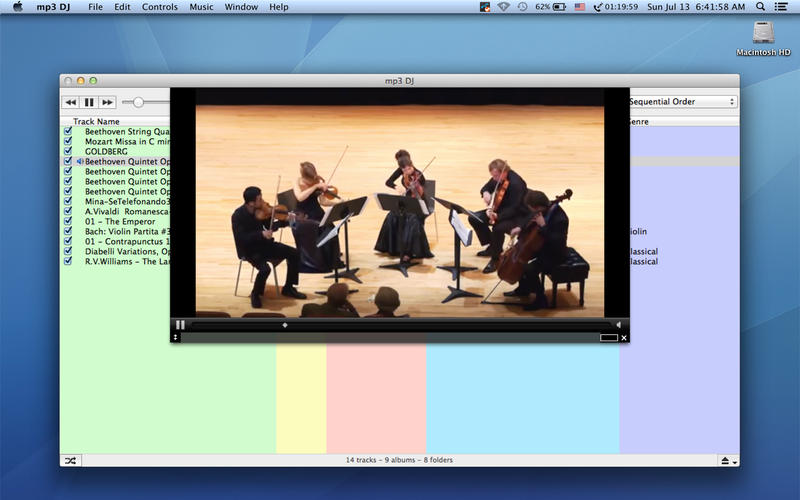Click the eject button at bottom right
Image resolution: width=800 pixels, height=500 pixels.
tap(725, 461)
